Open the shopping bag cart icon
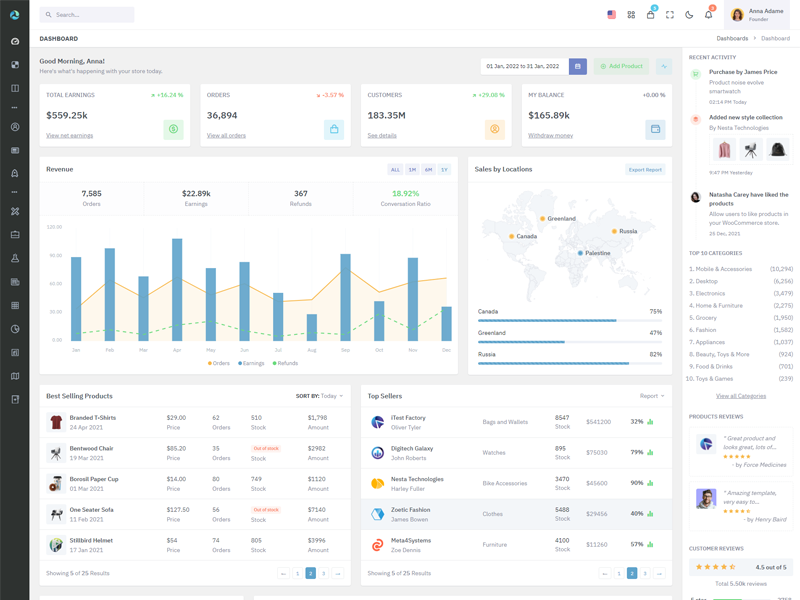This screenshot has height=600, width=800. point(650,15)
